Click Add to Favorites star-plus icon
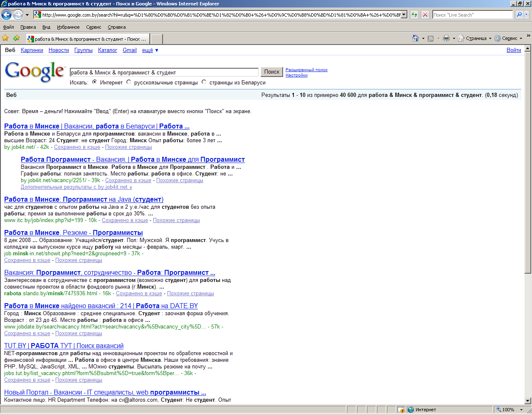 click(16, 38)
